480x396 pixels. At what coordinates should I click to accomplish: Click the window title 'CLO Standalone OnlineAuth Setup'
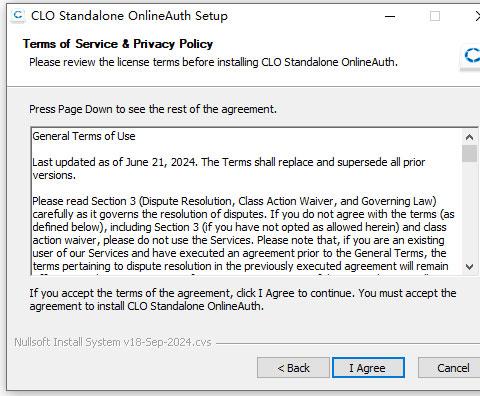click(129, 16)
